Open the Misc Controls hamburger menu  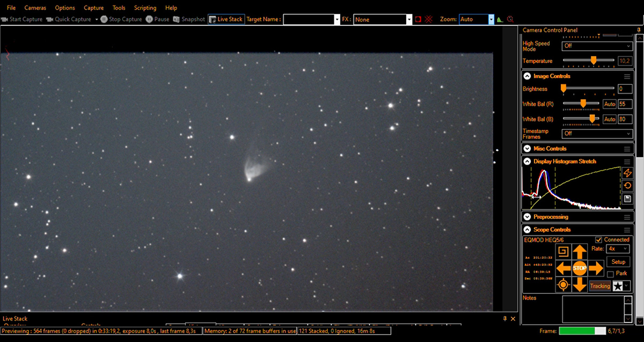pos(627,149)
